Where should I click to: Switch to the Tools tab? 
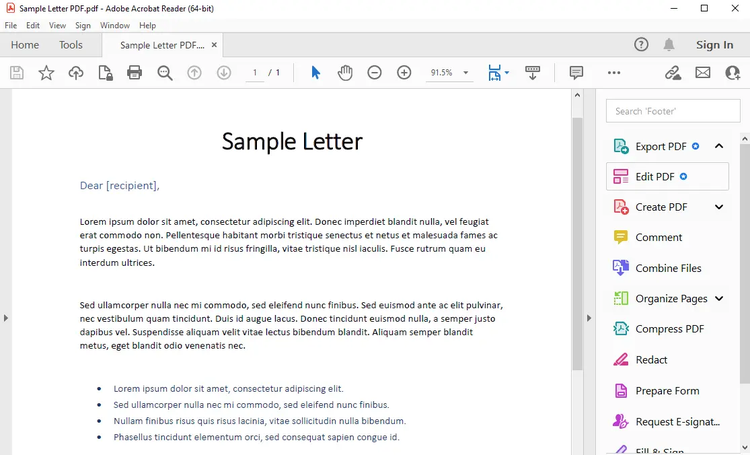point(71,44)
